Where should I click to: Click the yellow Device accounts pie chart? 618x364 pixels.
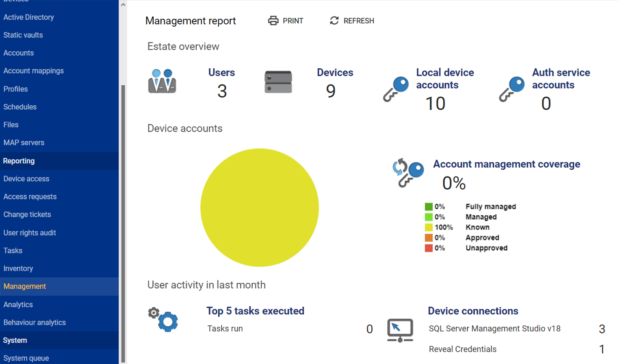pyautogui.click(x=259, y=207)
